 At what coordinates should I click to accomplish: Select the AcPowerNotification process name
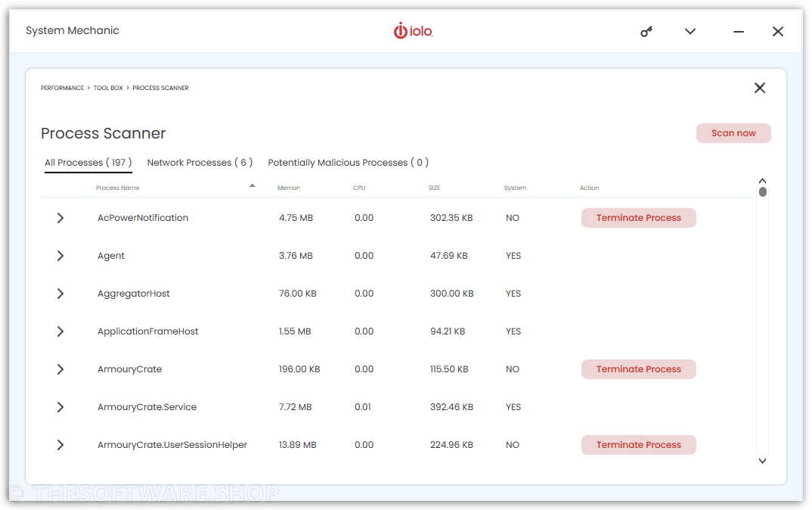(143, 218)
